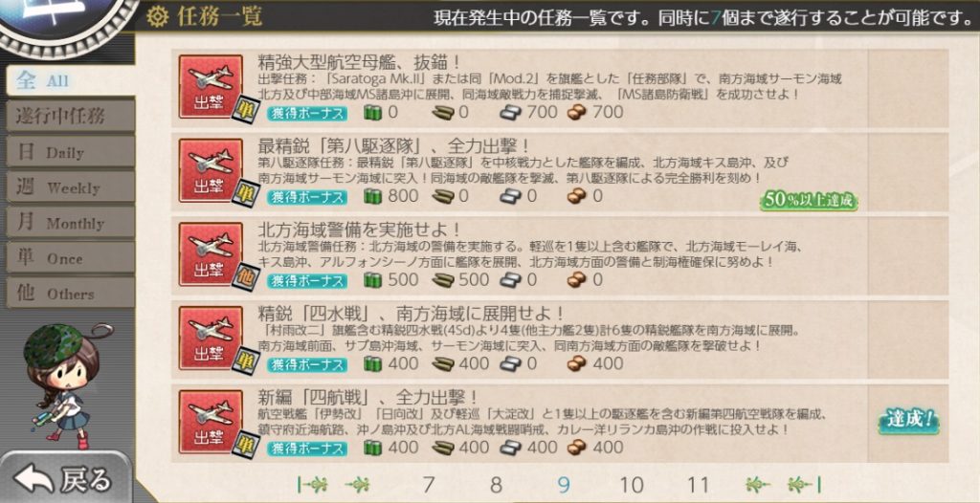Switch to the Weekly quests tab
Viewport: 980px width, 503px height.
pyautogui.click(x=70, y=187)
